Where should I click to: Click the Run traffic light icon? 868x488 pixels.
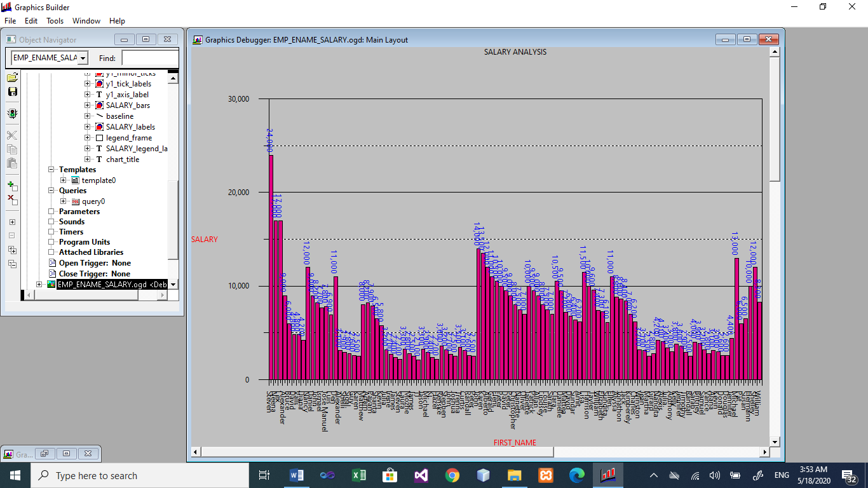click(x=12, y=114)
